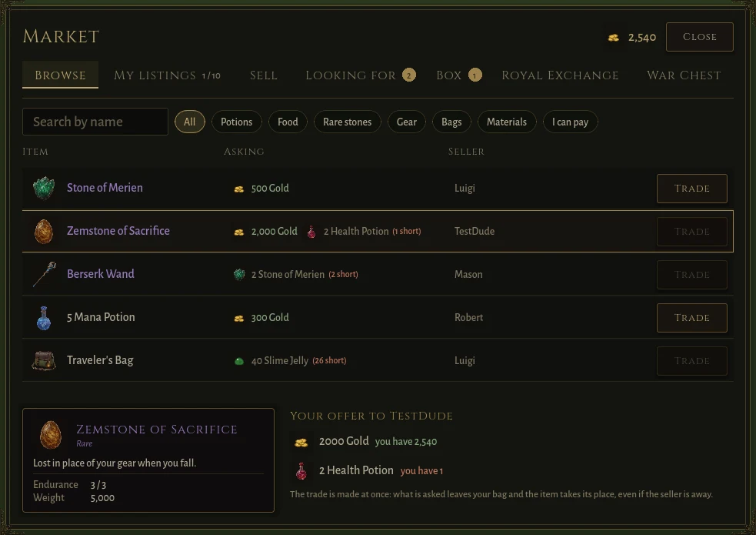756x535 pixels.
Task: Click seller name Robert
Action: pos(468,317)
